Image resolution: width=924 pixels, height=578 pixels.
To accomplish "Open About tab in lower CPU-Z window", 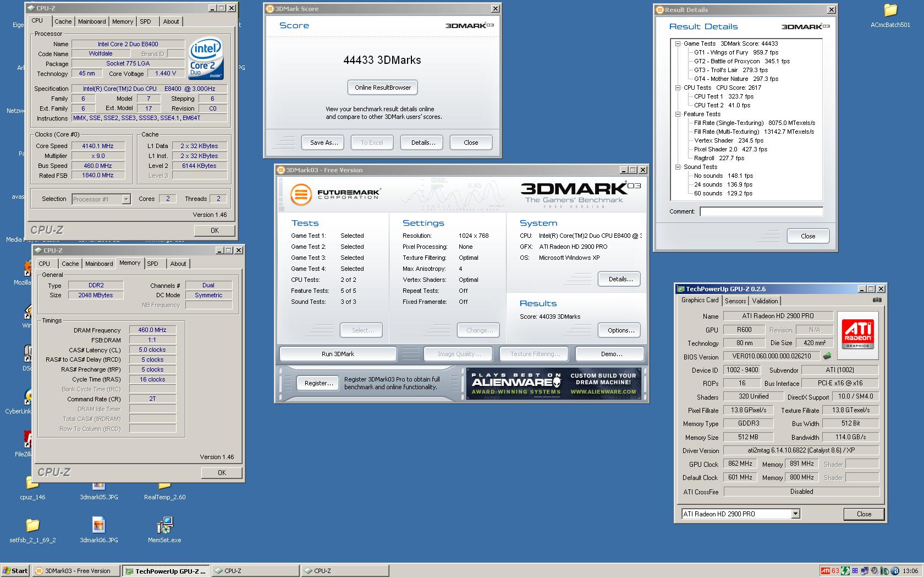I will tap(178, 264).
